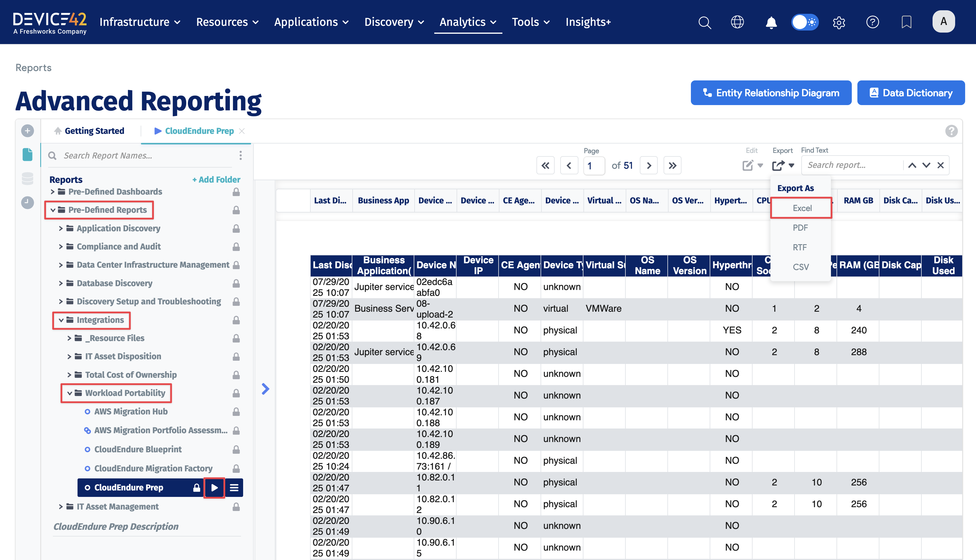Image resolution: width=976 pixels, height=560 pixels.
Task: Go to Insights+
Action: point(588,22)
